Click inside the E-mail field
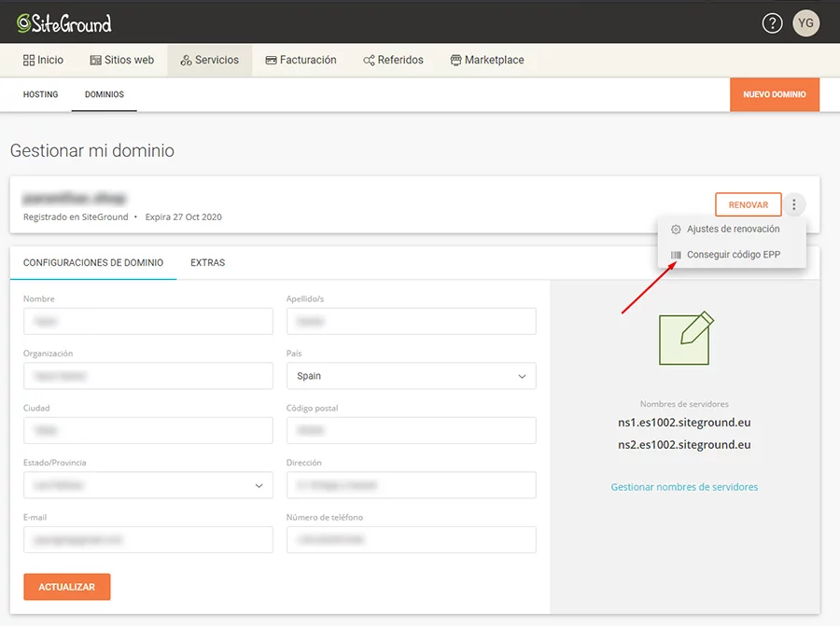840x626 pixels. click(x=147, y=539)
